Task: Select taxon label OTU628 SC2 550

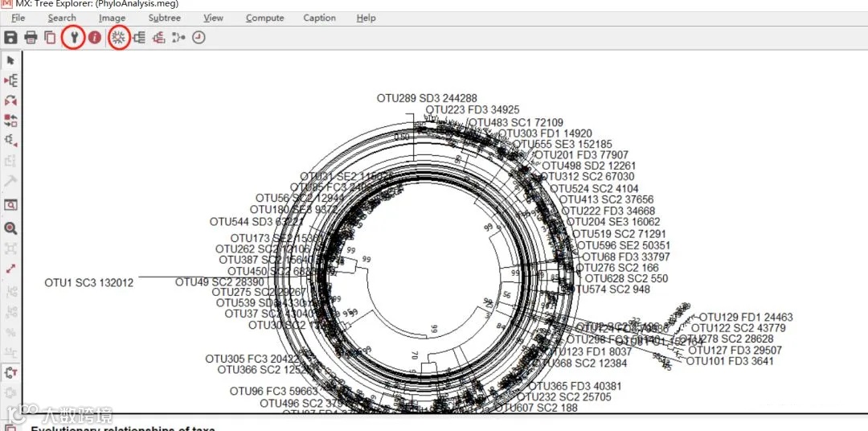Action: coord(627,279)
